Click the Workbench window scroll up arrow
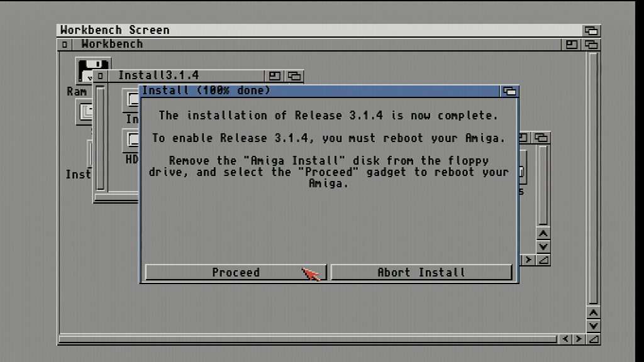This screenshot has width=644, height=362. (x=593, y=313)
